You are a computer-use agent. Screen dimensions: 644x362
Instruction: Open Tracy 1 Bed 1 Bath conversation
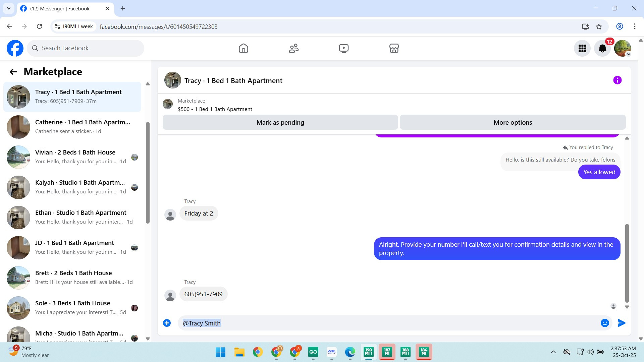click(72, 97)
